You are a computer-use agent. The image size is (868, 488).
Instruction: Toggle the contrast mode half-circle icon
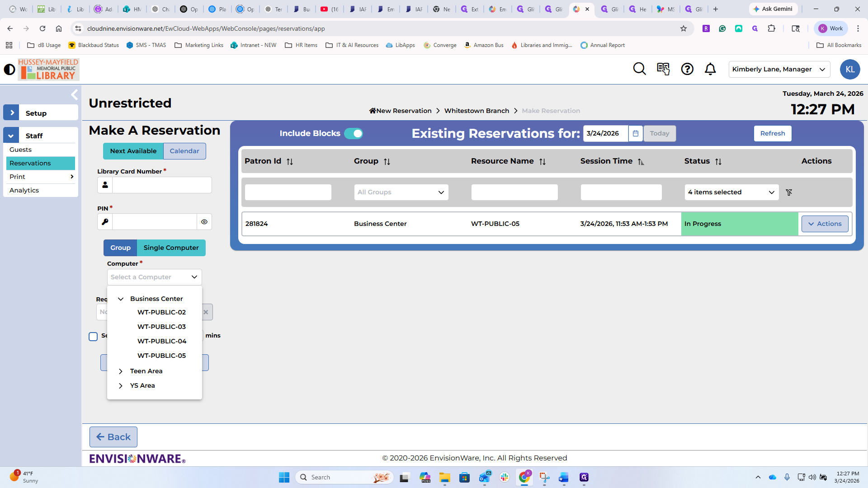[x=9, y=70]
